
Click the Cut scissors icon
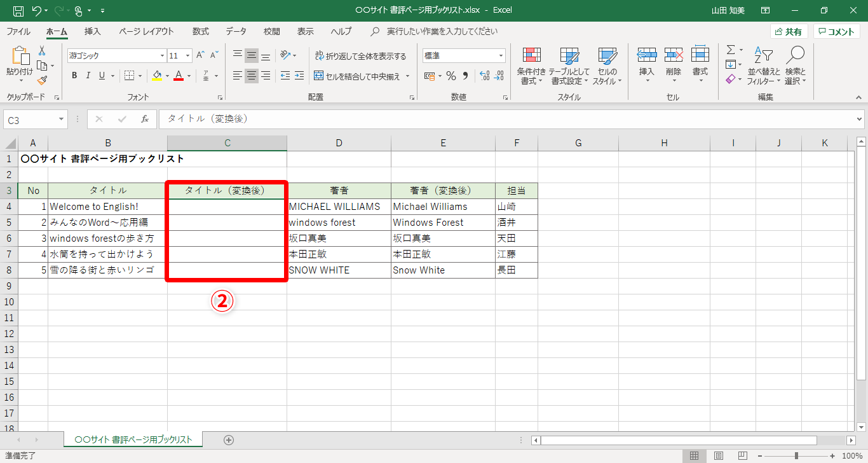pyautogui.click(x=42, y=51)
